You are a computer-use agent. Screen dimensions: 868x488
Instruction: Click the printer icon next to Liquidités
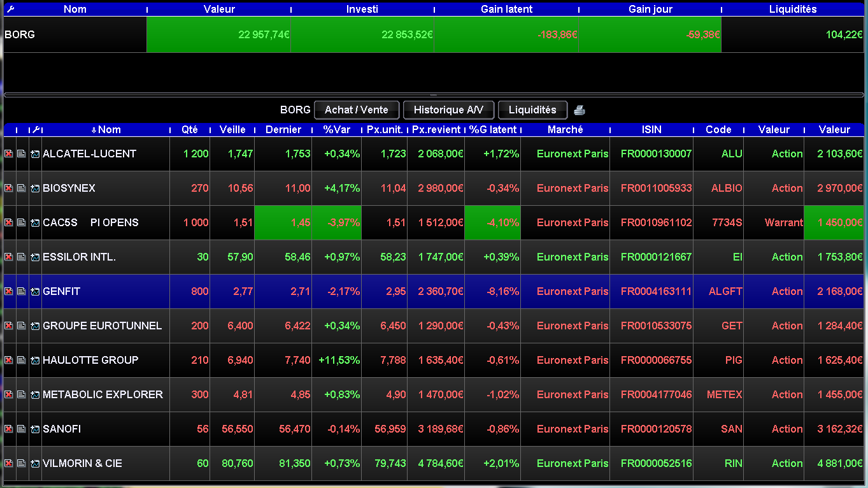pos(579,110)
